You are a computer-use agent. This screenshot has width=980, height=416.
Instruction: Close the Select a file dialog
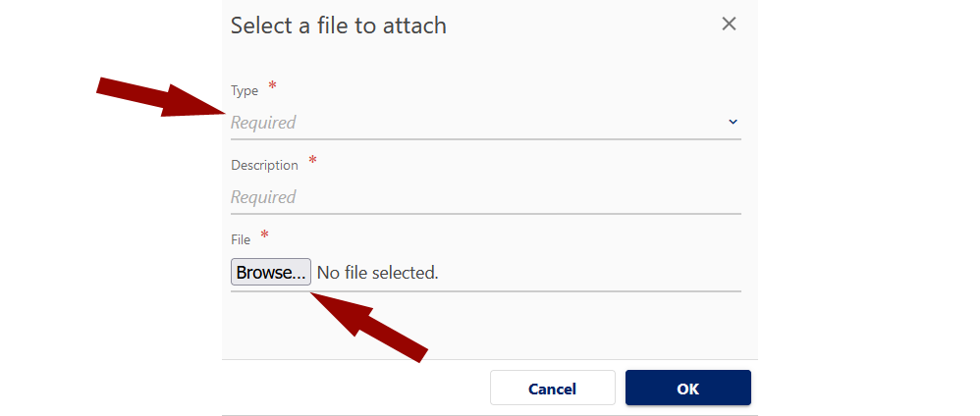pyautogui.click(x=729, y=25)
